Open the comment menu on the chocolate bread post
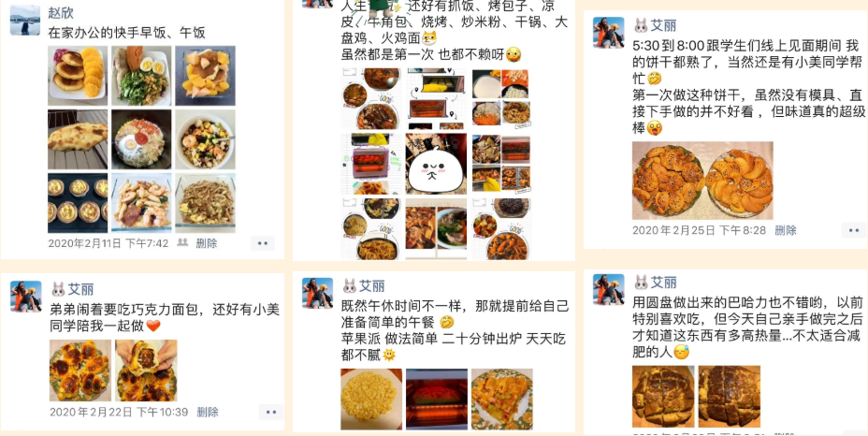Image resolution: width=868 pixels, height=436 pixels. (270, 413)
